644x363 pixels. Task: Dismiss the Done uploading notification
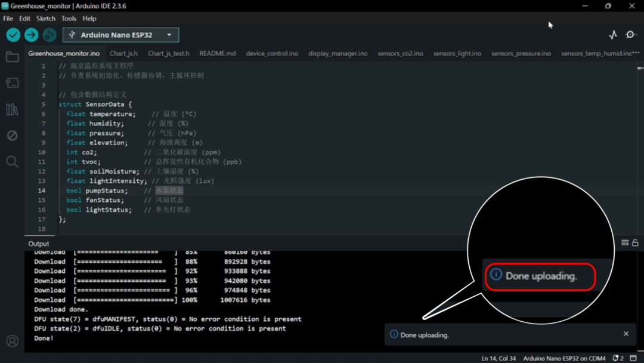pyautogui.click(x=626, y=334)
